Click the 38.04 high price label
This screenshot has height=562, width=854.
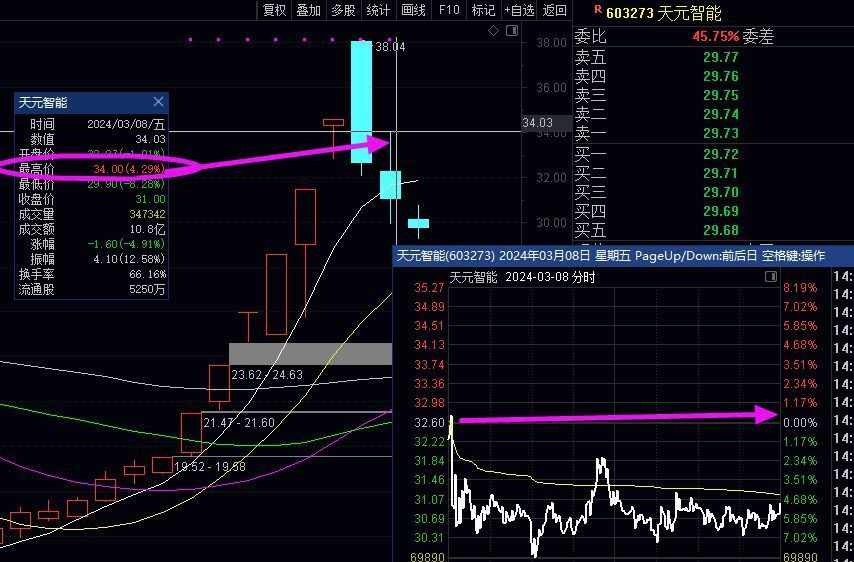click(390, 47)
